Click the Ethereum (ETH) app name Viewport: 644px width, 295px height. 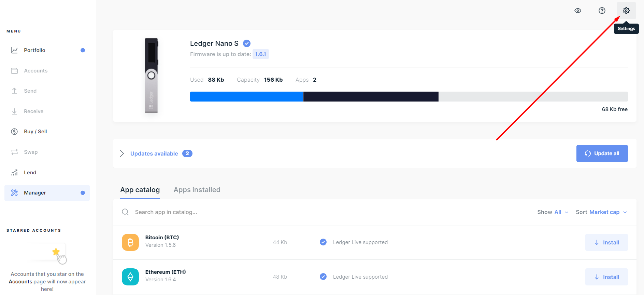pos(166,272)
